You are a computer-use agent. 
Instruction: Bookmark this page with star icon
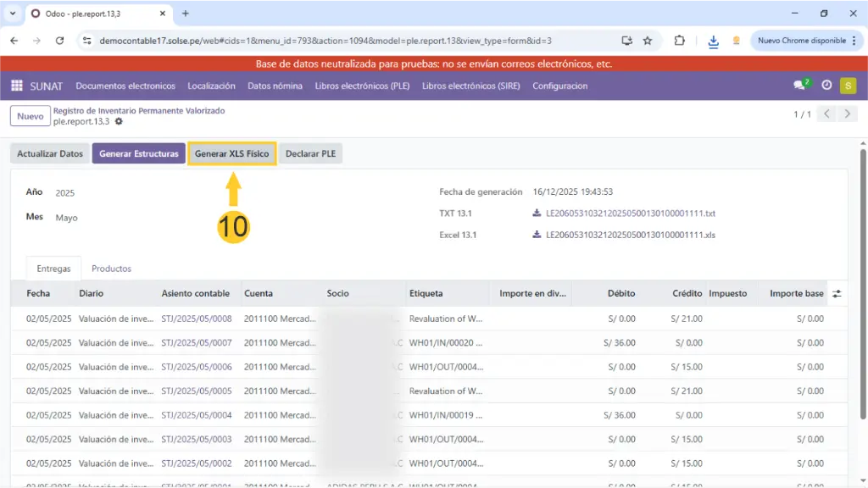click(648, 41)
